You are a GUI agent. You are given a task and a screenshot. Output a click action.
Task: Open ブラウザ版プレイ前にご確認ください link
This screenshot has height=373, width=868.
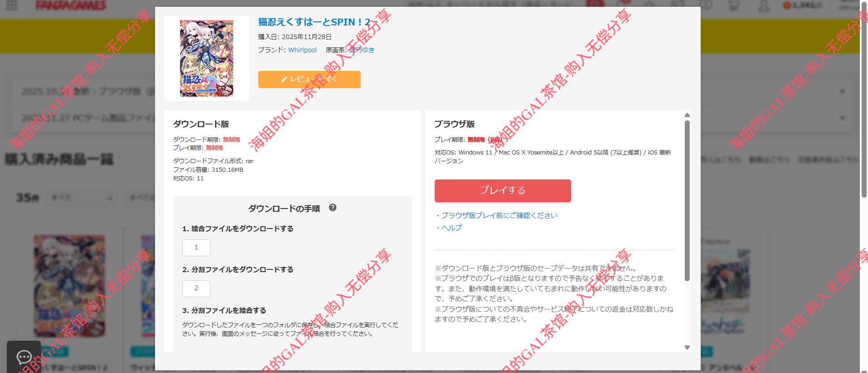[x=499, y=215]
